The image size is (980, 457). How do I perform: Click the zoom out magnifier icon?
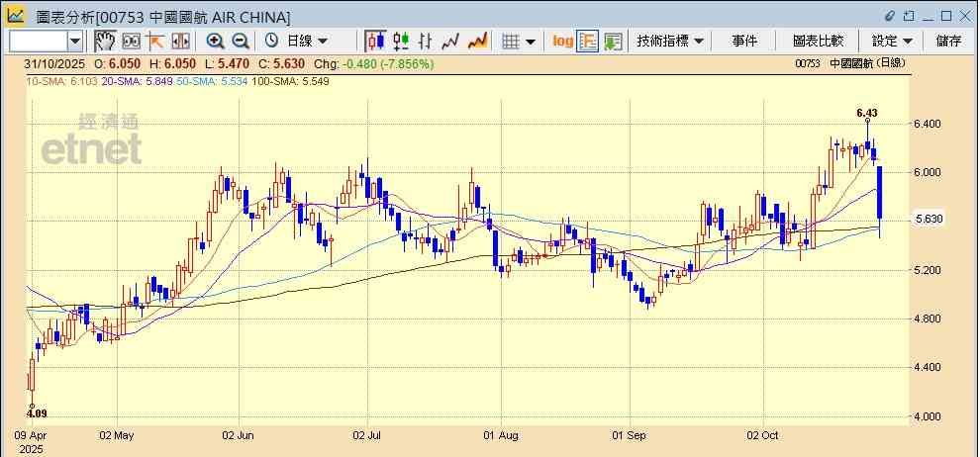(241, 41)
